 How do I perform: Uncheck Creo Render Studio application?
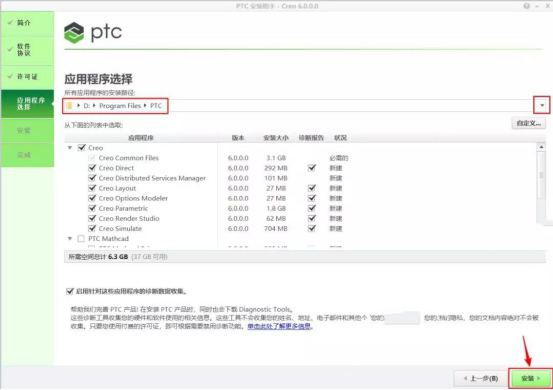(92, 218)
